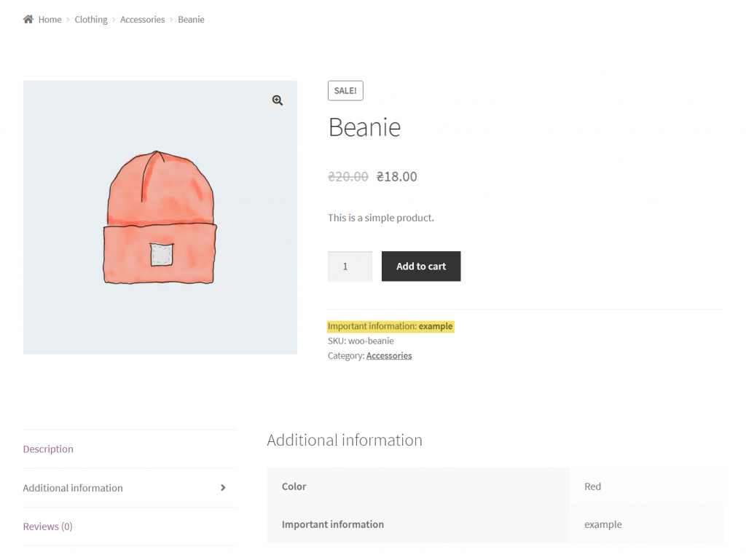Focus the quantity input field

pos(350,267)
